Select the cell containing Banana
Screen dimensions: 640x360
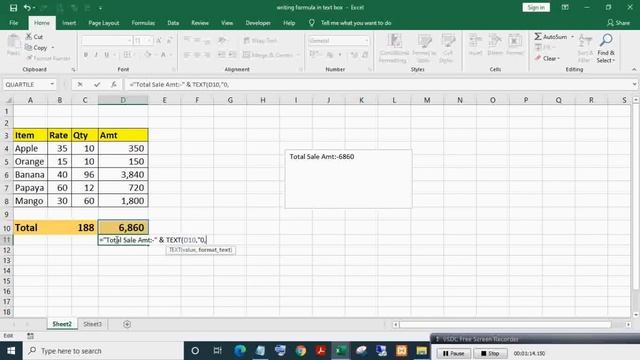click(30, 175)
